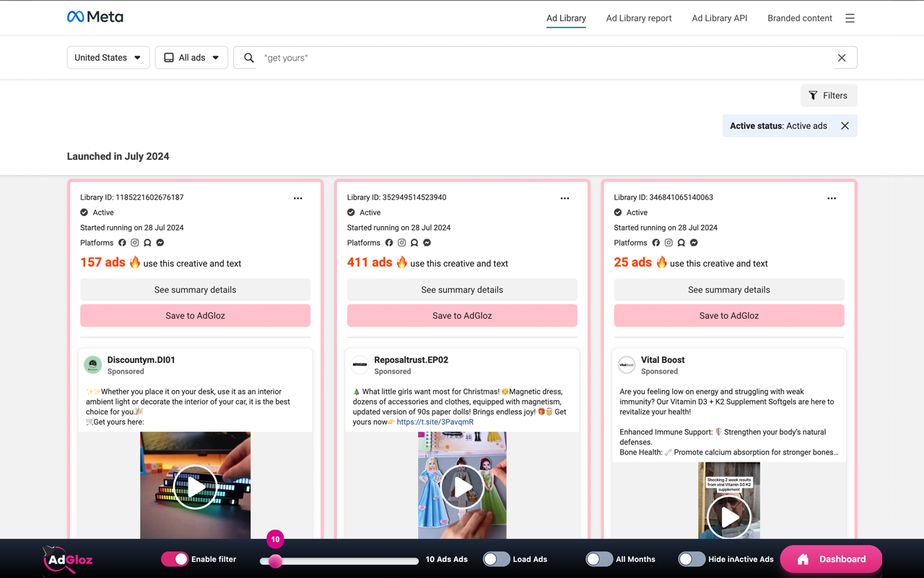This screenshot has height=578, width=924.
Task: Click Save to AdGloz on the 411 ads card
Action: coord(462,315)
